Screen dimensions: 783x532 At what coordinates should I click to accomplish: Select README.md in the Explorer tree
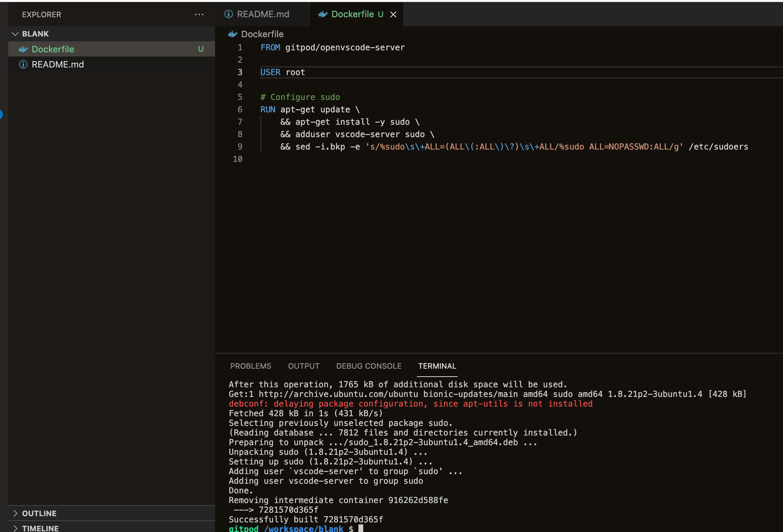click(x=59, y=64)
